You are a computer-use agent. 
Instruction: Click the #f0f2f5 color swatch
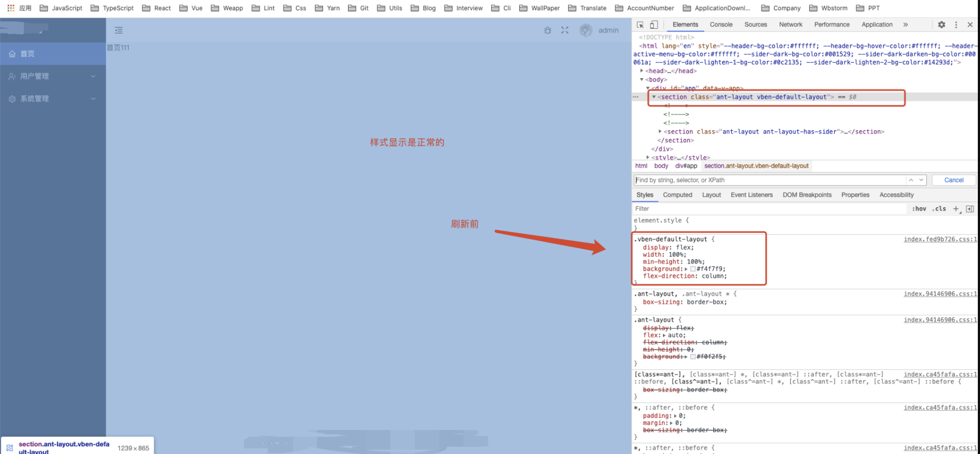coord(693,357)
